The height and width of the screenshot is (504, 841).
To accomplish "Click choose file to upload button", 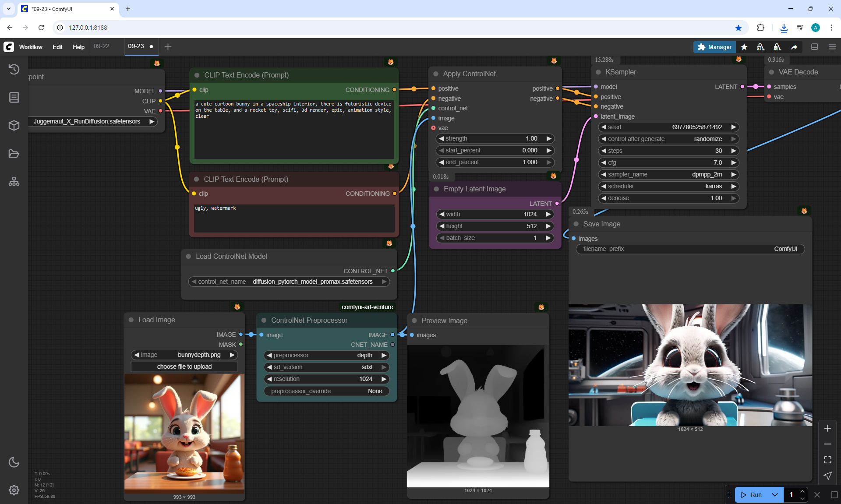I will tap(184, 367).
